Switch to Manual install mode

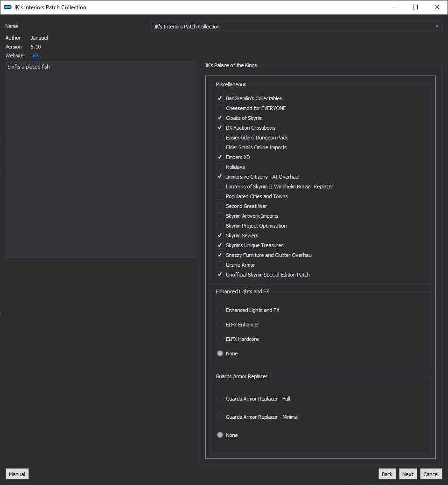(x=17, y=474)
